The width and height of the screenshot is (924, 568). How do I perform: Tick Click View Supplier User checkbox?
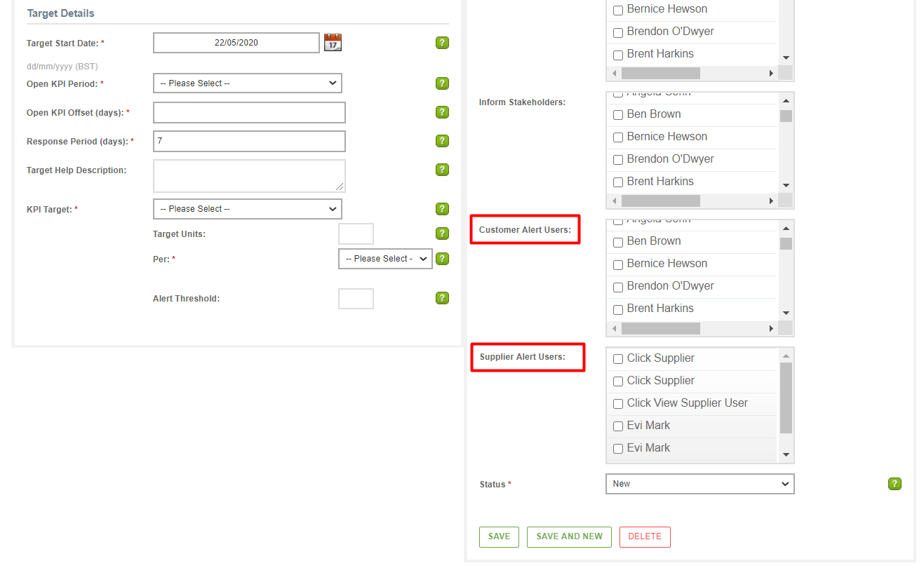tap(618, 404)
